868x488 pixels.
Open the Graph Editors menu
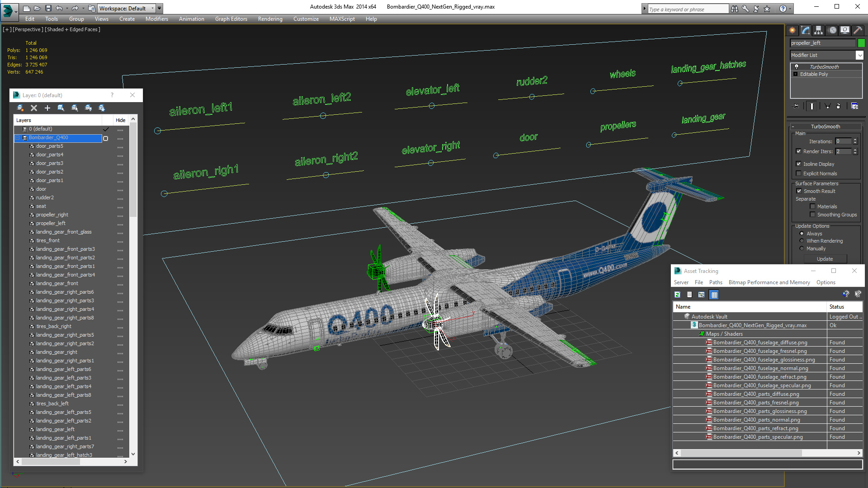[x=231, y=19]
